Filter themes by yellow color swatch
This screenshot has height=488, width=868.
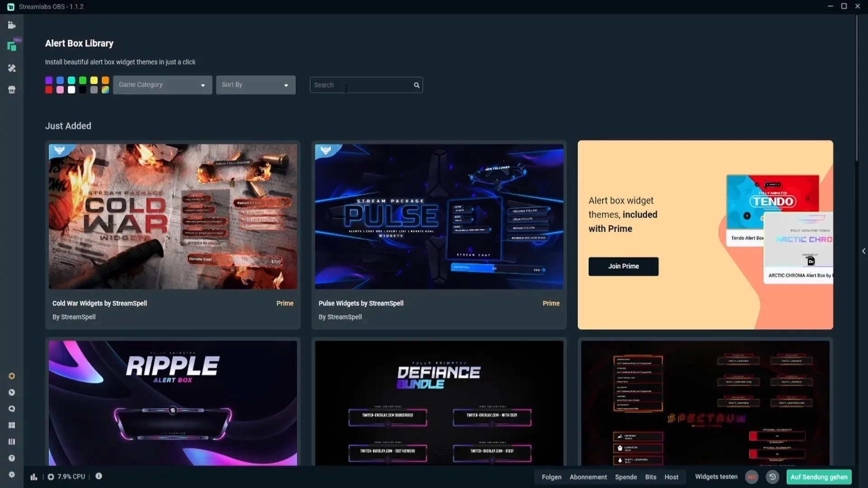[x=94, y=80]
